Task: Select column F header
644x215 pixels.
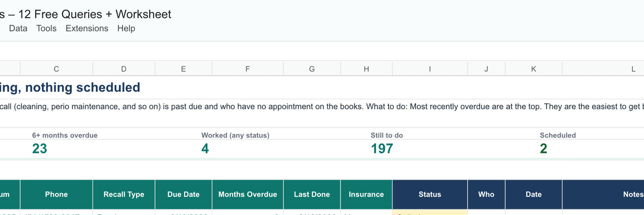Action: click(248, 69)
